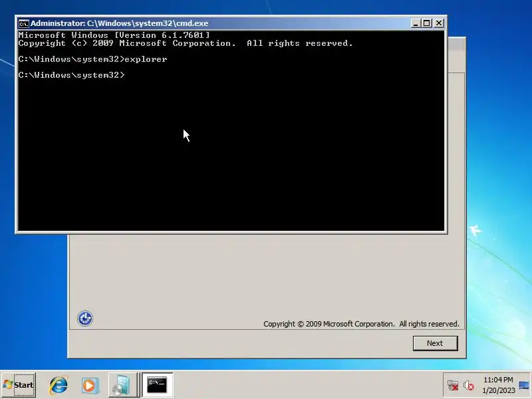Click the cmd window system menu icon
The width and height of the screenshot is (532, 399).
click(23, 23)
